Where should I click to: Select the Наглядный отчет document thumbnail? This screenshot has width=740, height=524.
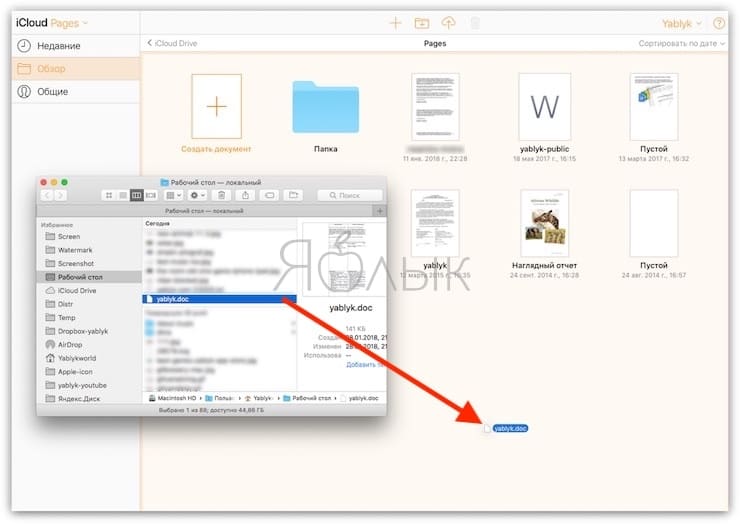point(545,223)
